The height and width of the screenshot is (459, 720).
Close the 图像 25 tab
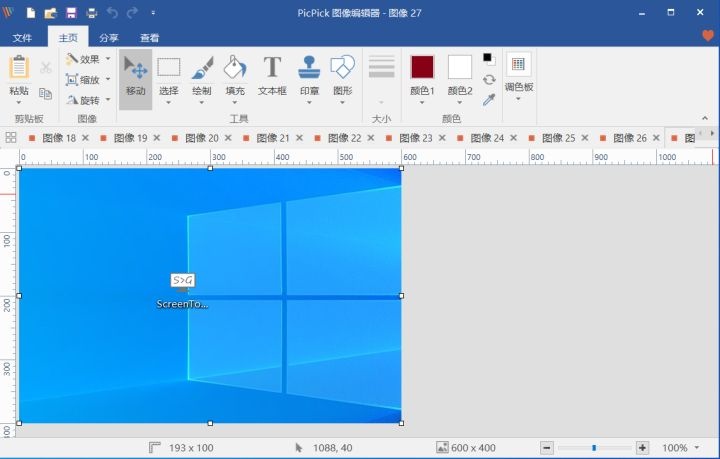tap(585, 138)
